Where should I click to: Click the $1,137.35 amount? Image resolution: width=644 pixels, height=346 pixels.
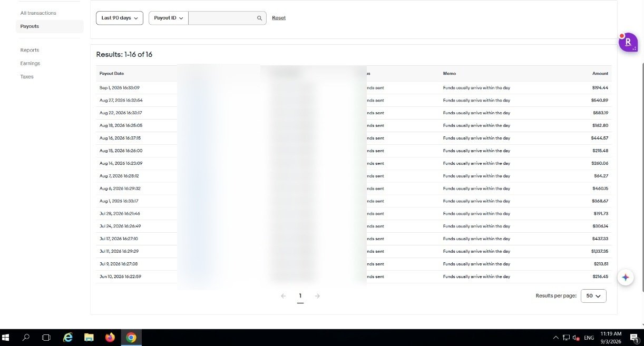(x=599, y=251)
